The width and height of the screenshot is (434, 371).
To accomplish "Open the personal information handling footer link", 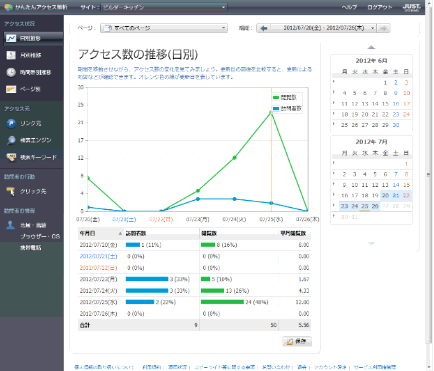I will (104, 367).
